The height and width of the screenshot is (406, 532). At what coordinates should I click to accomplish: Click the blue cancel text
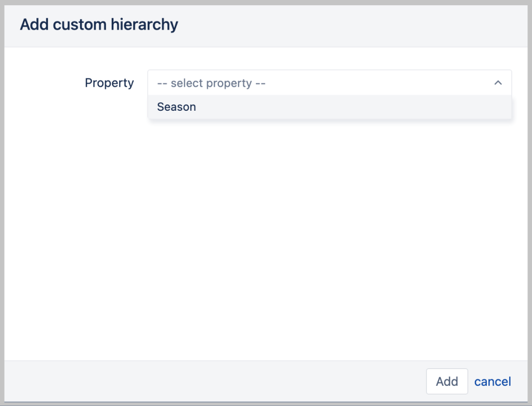(x=492, y=382)
